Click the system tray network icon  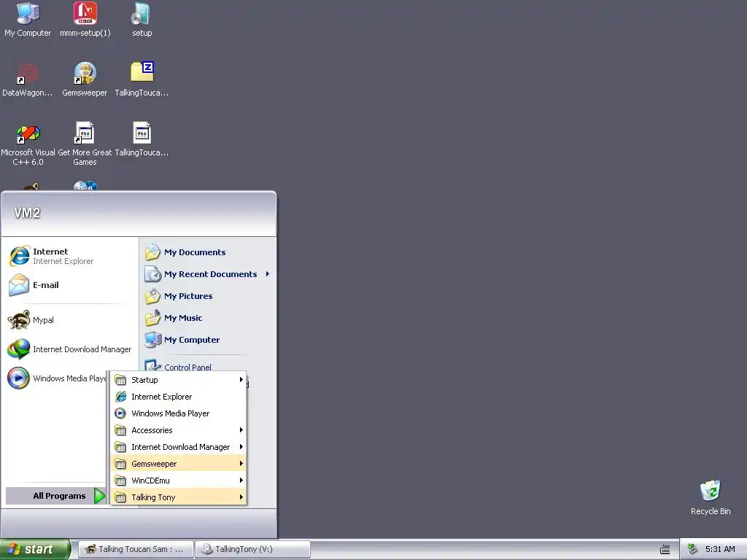click(x=693, y=549)
